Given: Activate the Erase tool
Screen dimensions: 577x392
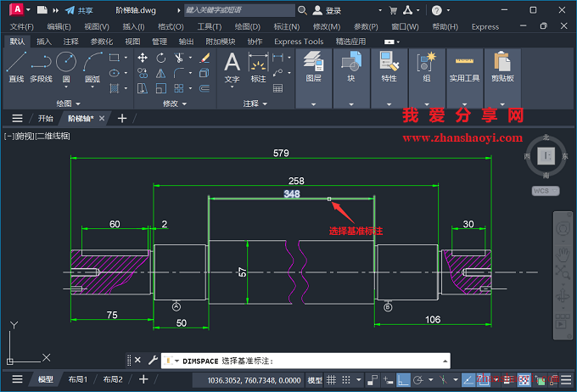Looking at the screenshot, I should point(204,58).
